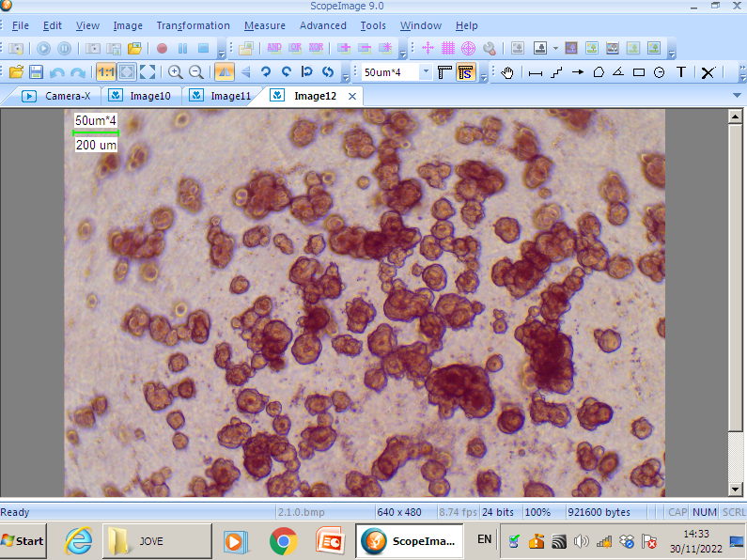747x560 pixels.
Task: Toggle the 1:1 actual size view
Action: point(106,72)
